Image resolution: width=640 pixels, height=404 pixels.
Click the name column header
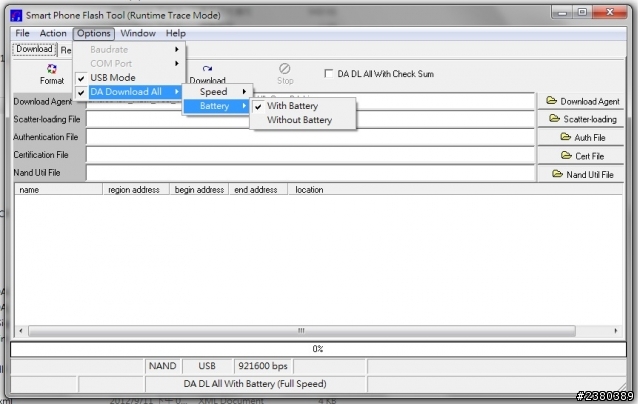tap(58, 190)
